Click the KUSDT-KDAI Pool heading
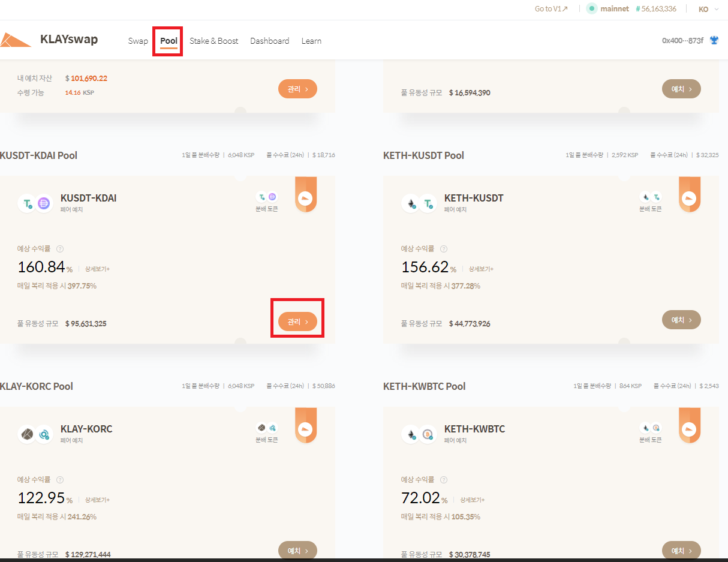Screen dimensions: 728x562 [x=39, y=155]
